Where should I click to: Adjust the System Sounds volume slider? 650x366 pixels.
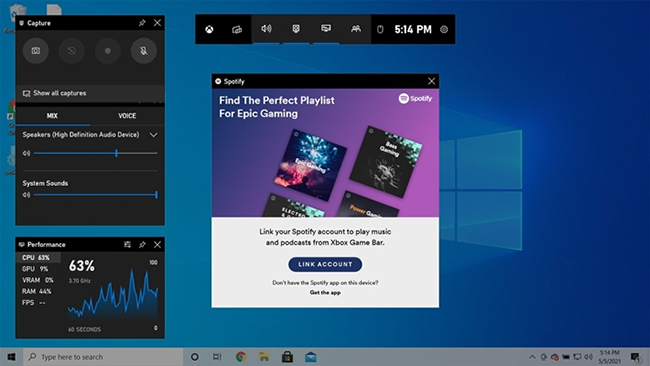[96, 195]
